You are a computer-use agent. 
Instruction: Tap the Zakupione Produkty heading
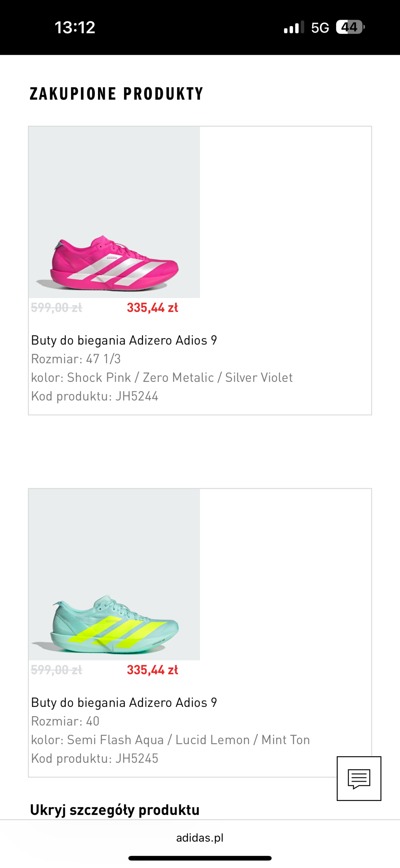click(116, 94)
